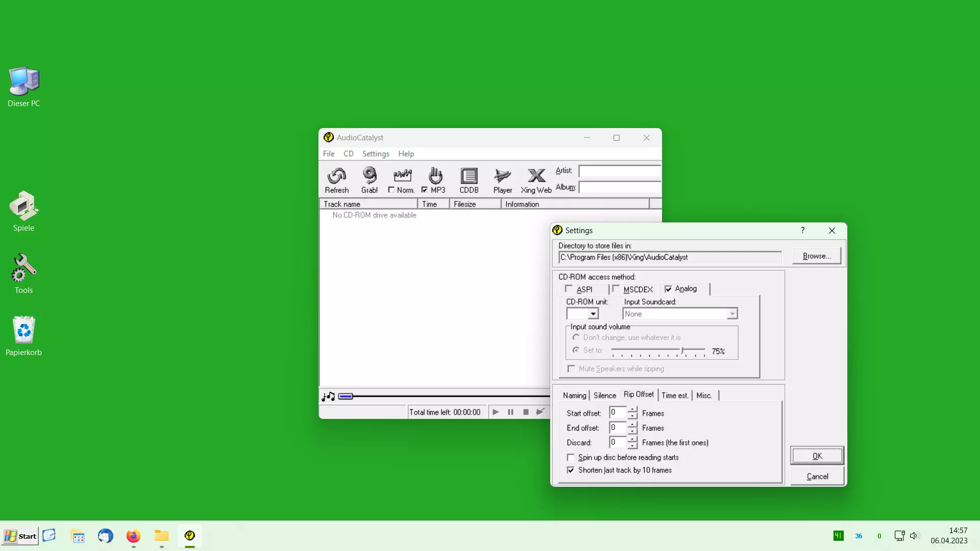Toggle the Analog access method checkbox
Viewport: 980px width, 551px height.
coord(668,289)
